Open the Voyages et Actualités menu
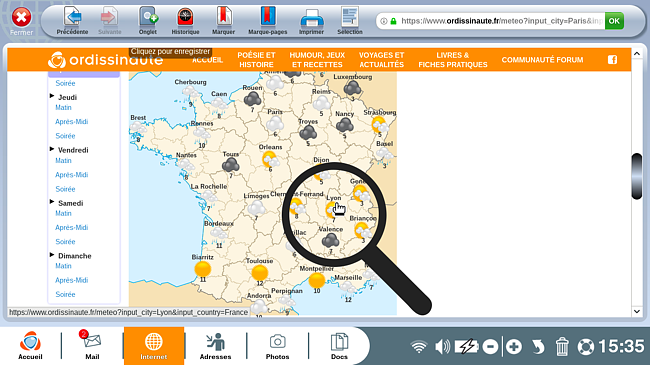The height and width of the screenshot is (365, 650). click(x=381, y=60)
